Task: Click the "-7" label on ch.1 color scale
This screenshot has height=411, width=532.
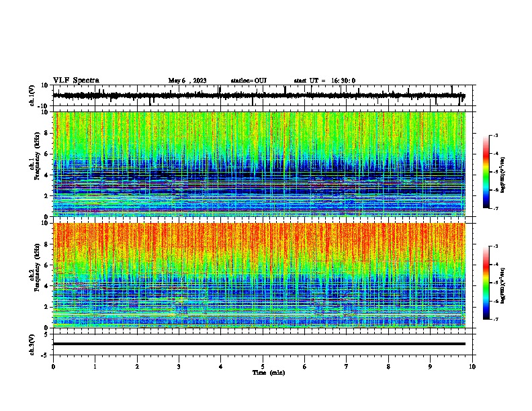Action: 495,208
